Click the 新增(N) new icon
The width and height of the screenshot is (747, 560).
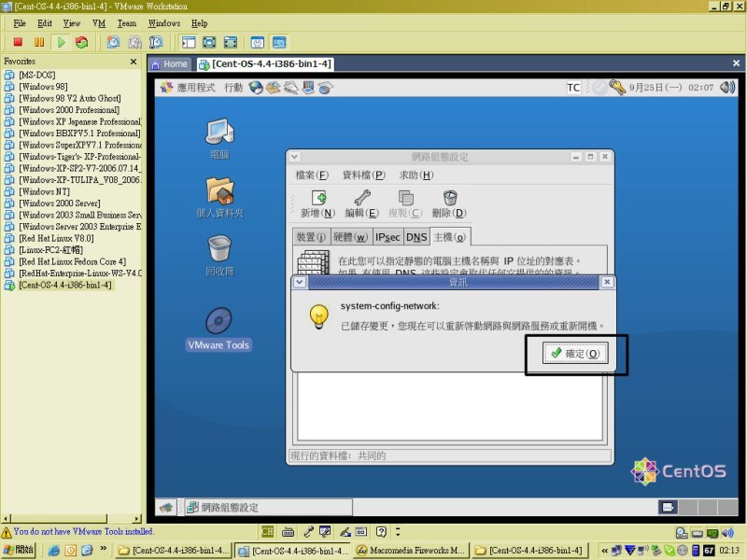(317, 203)
